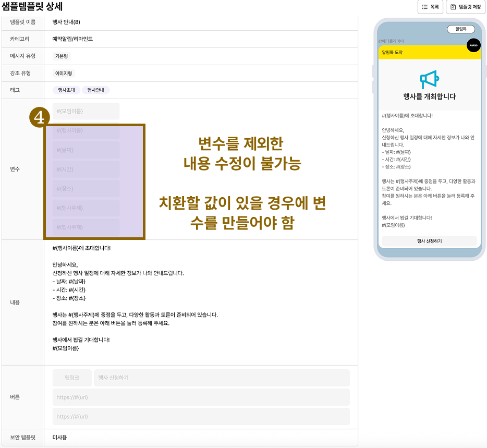Viewport: 487px width, 448px height.
Task: Click into the #{행사이름} variable field
Action: pos(86,130)
